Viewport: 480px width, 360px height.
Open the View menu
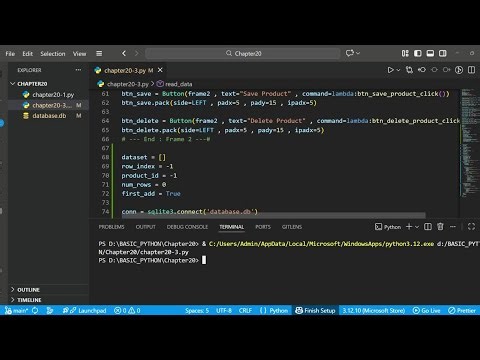click(79, 54)
